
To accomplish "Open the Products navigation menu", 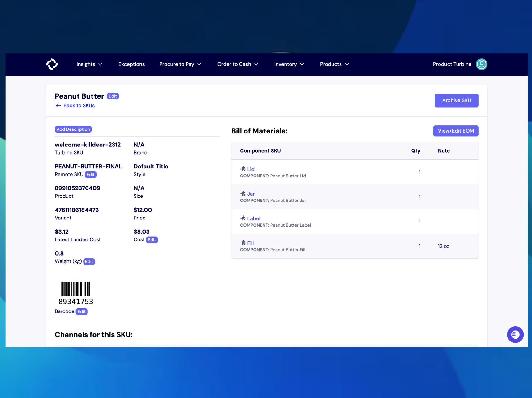I will (334, 64).
